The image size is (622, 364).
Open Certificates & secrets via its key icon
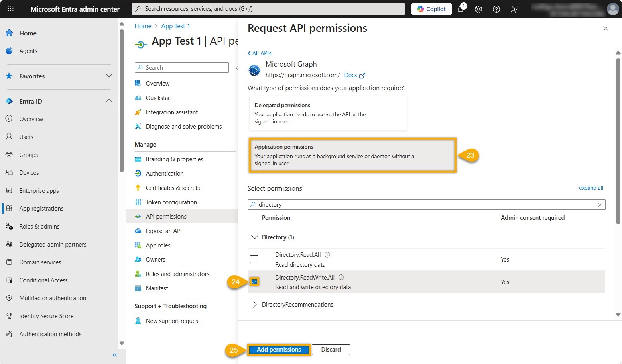point(138,188)
